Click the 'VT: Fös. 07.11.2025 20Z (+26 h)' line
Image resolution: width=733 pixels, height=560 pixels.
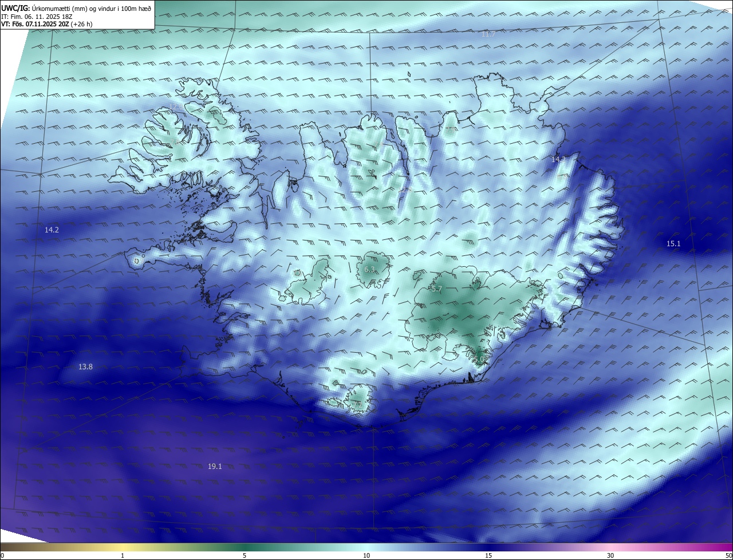(47, 24)
